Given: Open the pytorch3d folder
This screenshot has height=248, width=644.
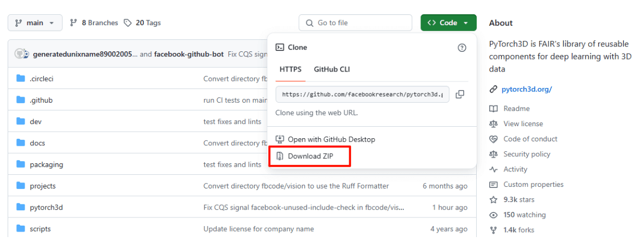Looking at the screenshot, I should [x=46, y=208].
